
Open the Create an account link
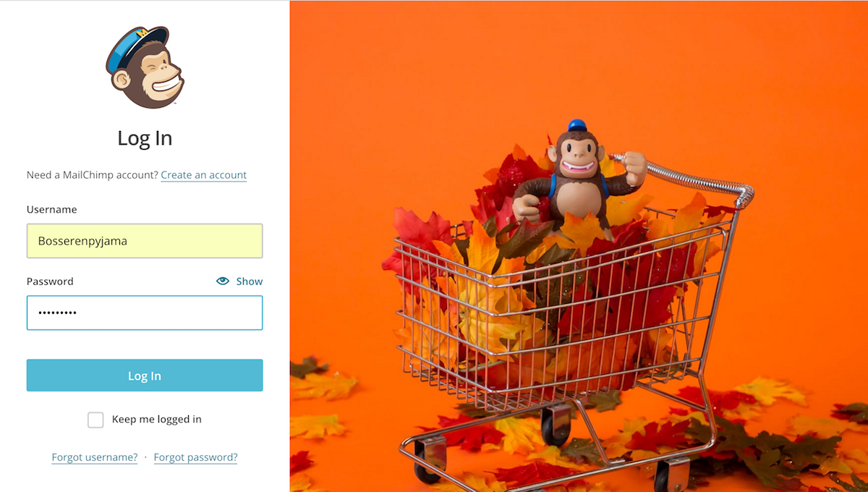tap(204, 175)
